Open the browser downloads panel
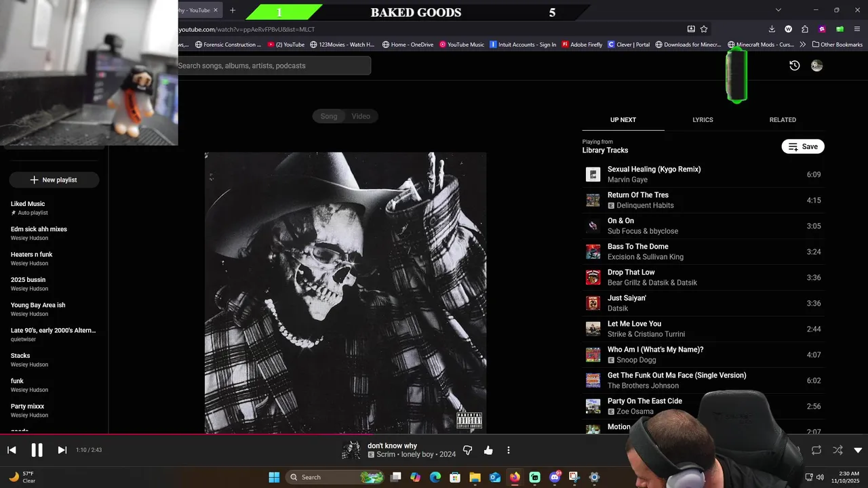868x488 pixels. pyautogui.click(x=772, y=29)
